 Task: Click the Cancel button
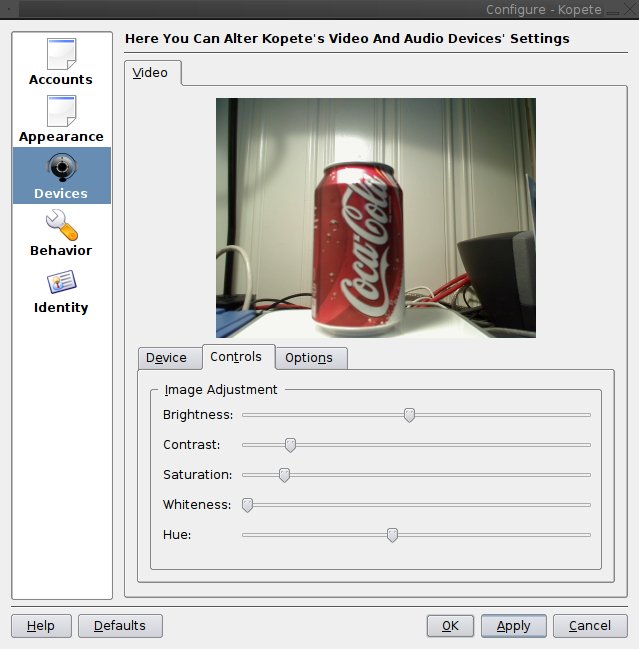[x=590, y=626]
